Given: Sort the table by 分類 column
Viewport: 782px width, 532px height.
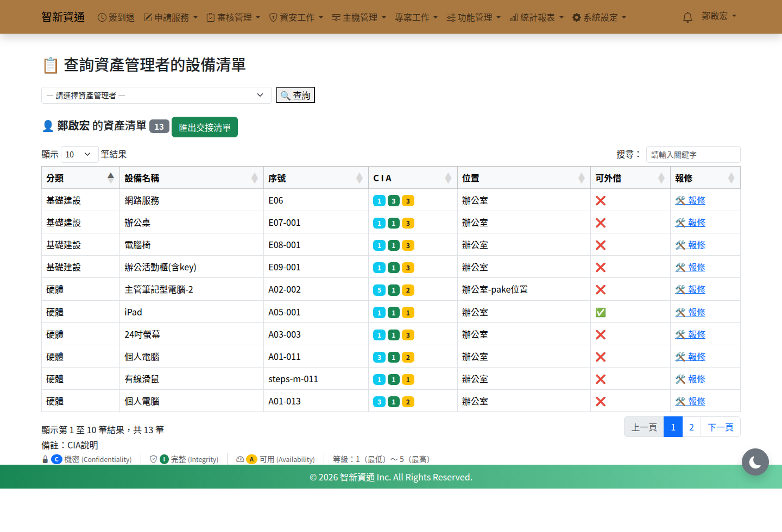Looking at the screenshot, I should (80, 178).
